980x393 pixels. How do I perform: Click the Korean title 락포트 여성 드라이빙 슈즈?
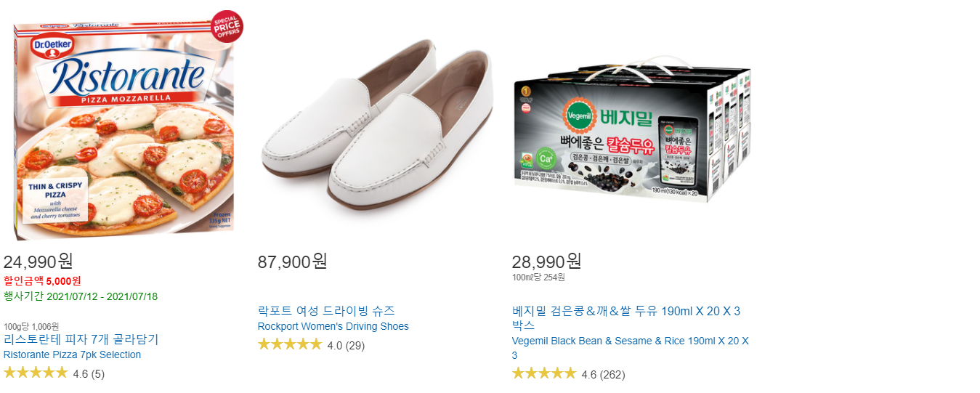coord(326,311)
